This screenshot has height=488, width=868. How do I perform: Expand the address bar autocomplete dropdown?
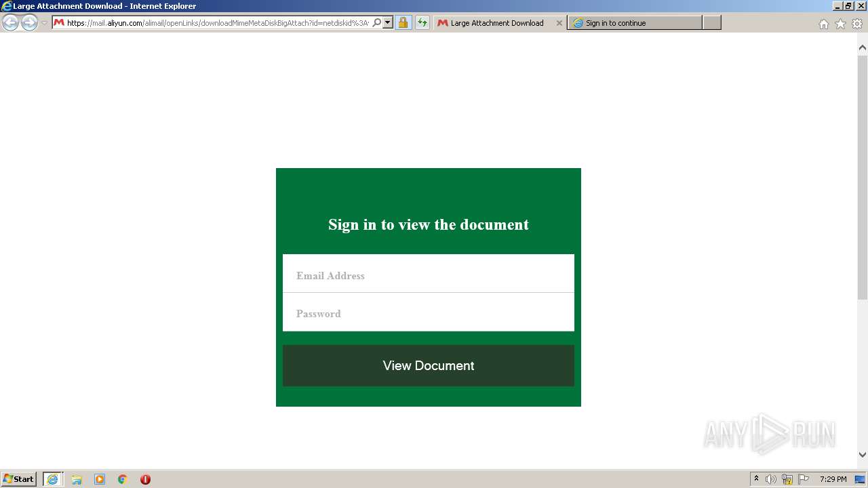tap(388, 23)
